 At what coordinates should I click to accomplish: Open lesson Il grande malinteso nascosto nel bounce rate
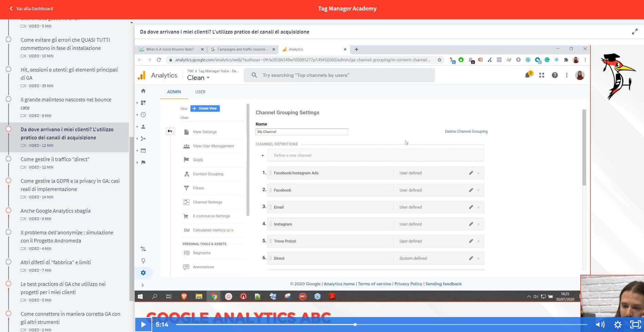66,103
